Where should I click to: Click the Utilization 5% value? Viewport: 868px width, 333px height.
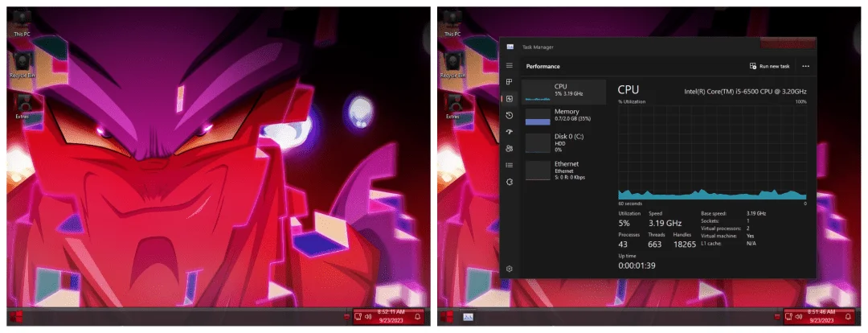624,224
